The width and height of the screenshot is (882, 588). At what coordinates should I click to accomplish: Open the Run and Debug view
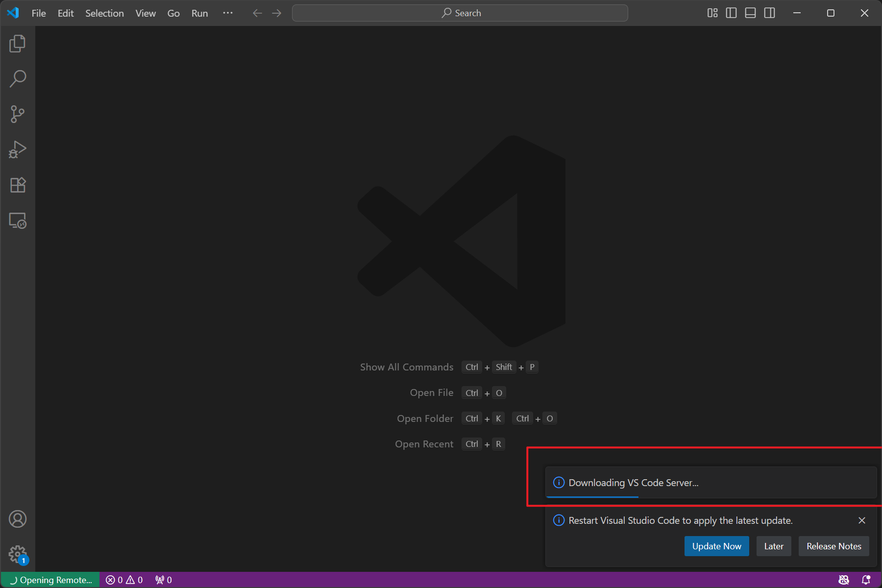tap(18, 149)
